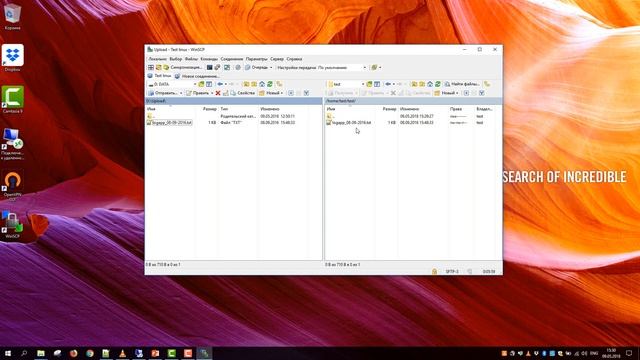This screenshot has height=360, width=640.
Task: Select remote parent directory row
Action: (413, 116)
